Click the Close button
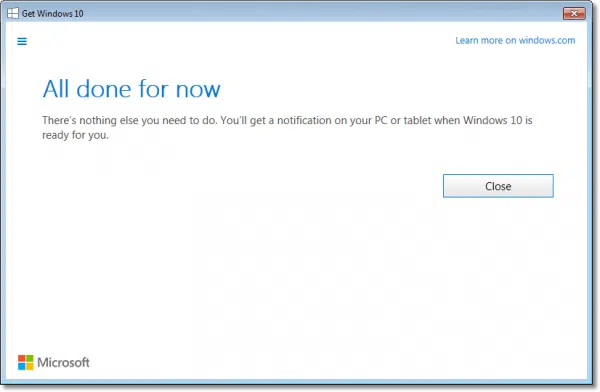600x392 pixels. pos(498,186)
